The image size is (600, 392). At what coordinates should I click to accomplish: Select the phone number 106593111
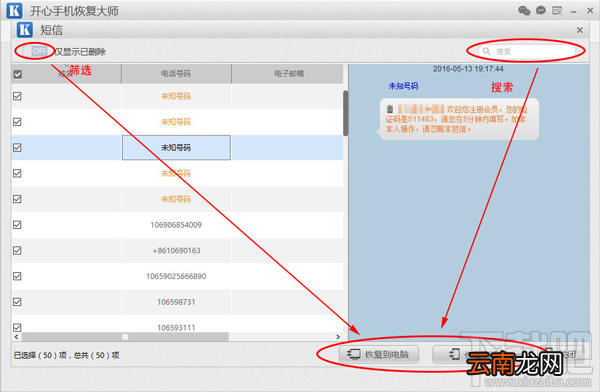click(176, 328)
